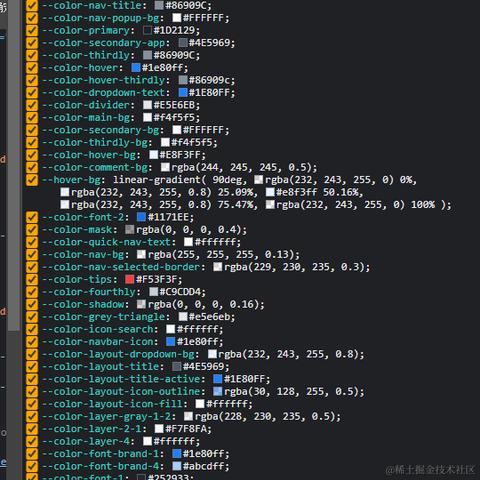Click the swatch for --color-shadow
480x480 pixels.
tap(141, 304)
